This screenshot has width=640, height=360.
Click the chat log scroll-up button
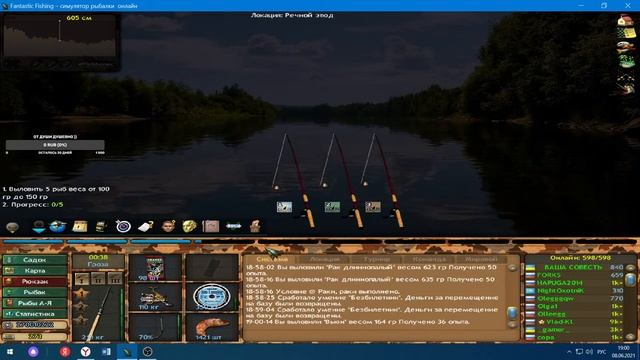(x=512, y=268)
